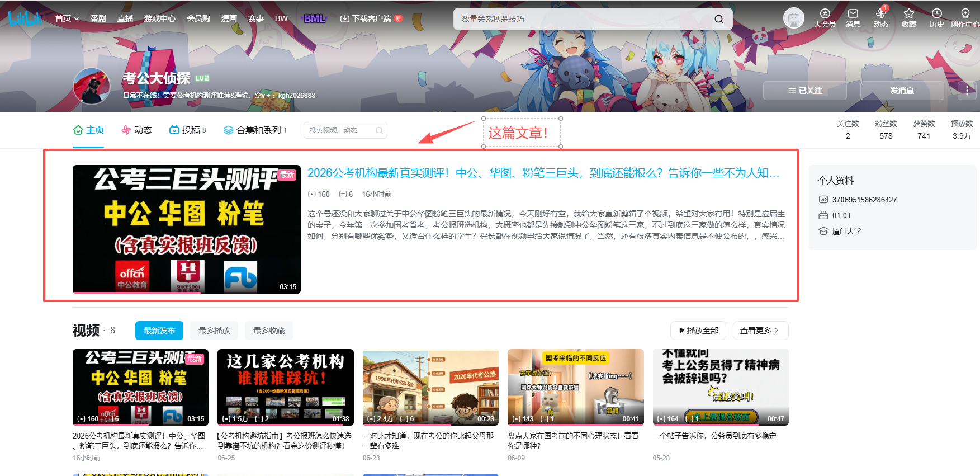Open 番剧 in the top navigation
This screenshot has width=980, height=476.
click(98, 18)
